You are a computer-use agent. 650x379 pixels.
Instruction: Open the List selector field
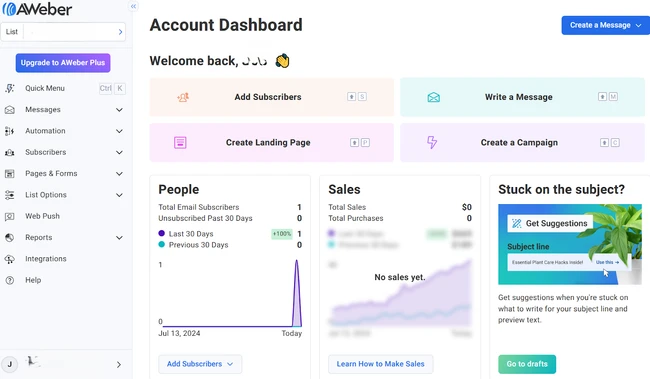pos(63,32)
